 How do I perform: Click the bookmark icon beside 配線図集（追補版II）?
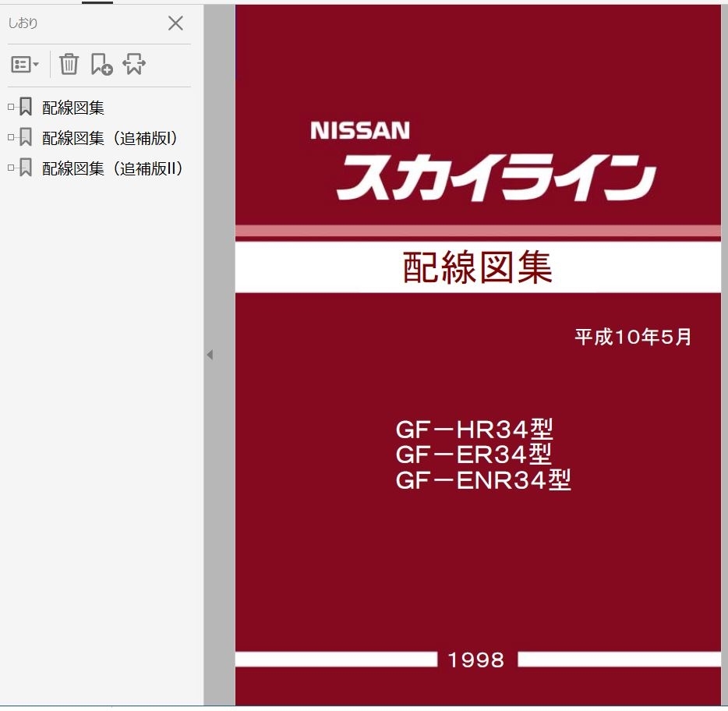pyautogui.click(x=26, y=167)
